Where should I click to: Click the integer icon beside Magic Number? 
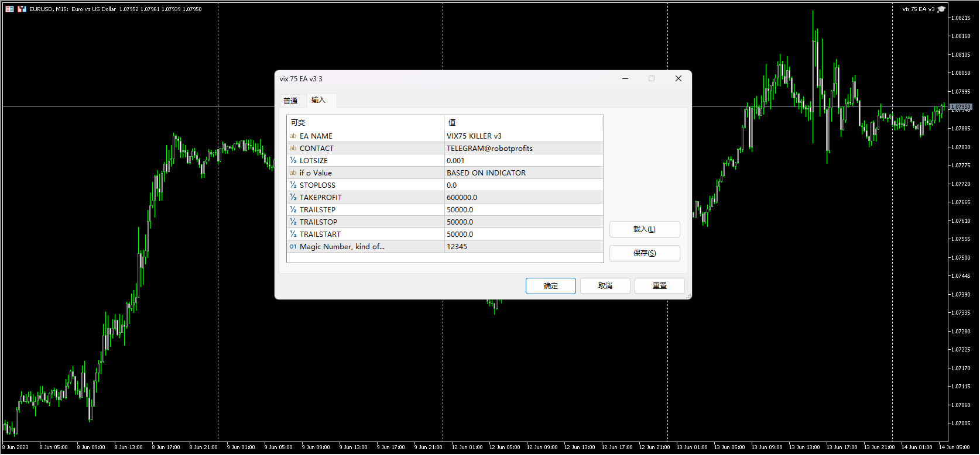(x=293, y=247)
